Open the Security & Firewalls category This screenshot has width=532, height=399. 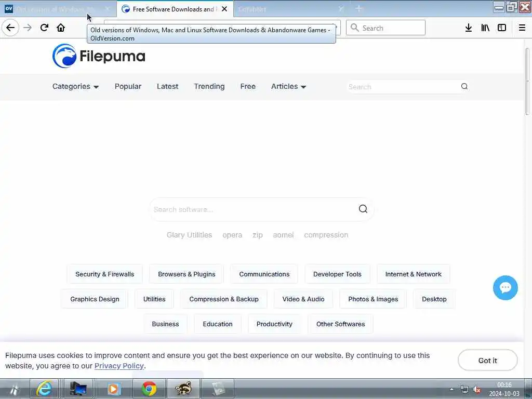(105, 274)
